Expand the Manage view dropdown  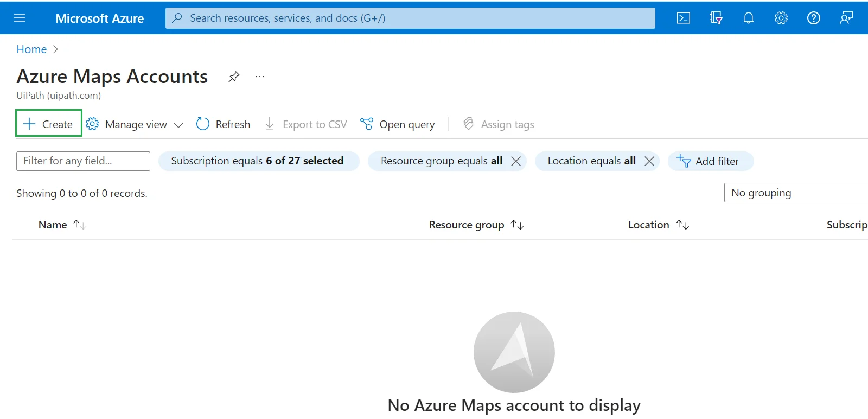[135, 124]
